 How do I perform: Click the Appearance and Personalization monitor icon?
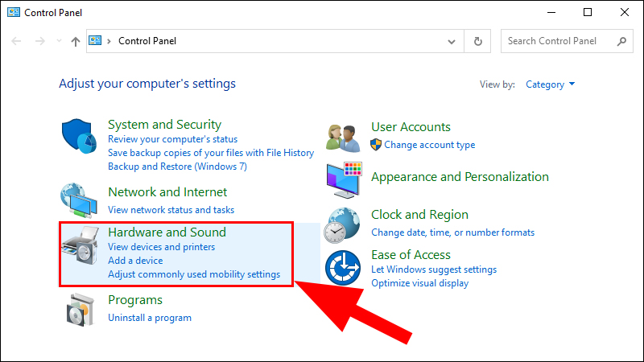[x=344, y=179]
